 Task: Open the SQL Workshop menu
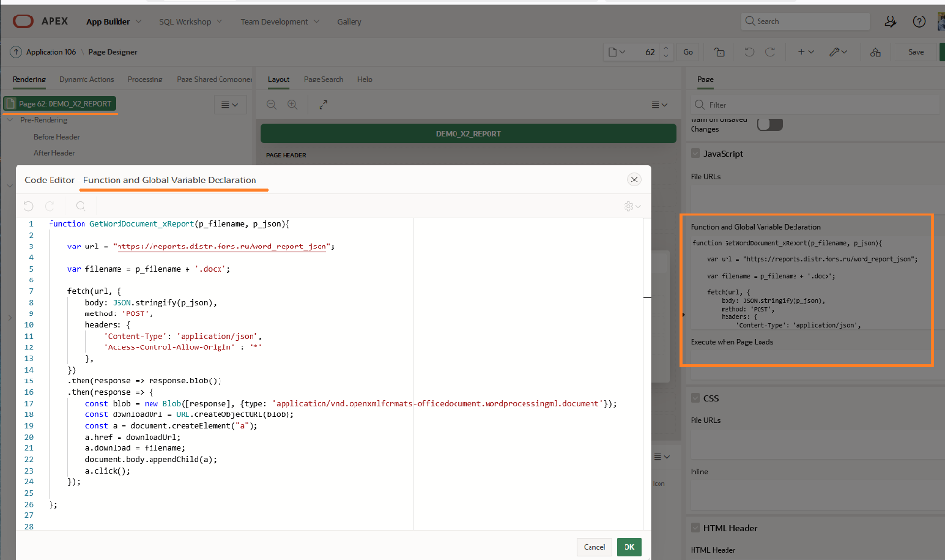pos(190,21)
